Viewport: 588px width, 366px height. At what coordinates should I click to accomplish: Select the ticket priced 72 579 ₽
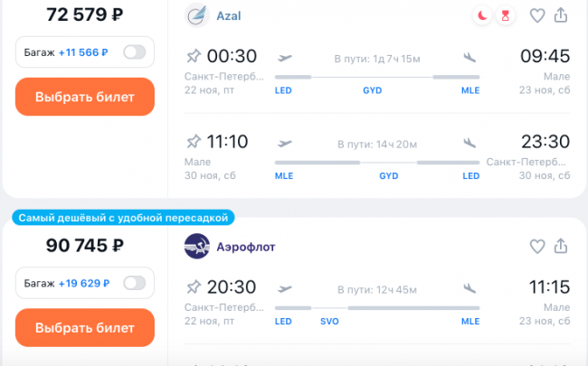pos(85,97)
